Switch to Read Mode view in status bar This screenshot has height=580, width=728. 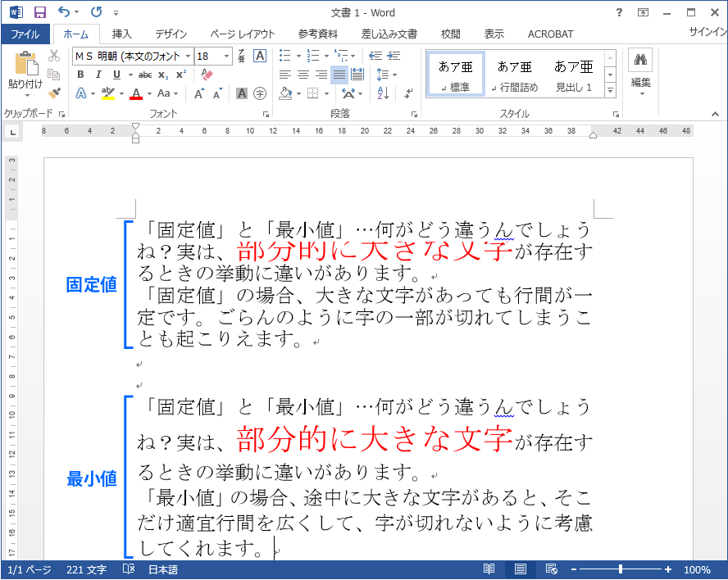click(489, 569)
